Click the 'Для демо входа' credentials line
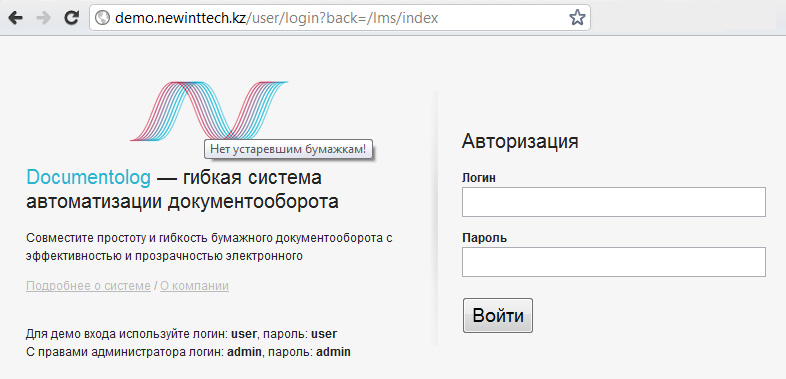Screen dimensions: 786x379 [181, 334]
